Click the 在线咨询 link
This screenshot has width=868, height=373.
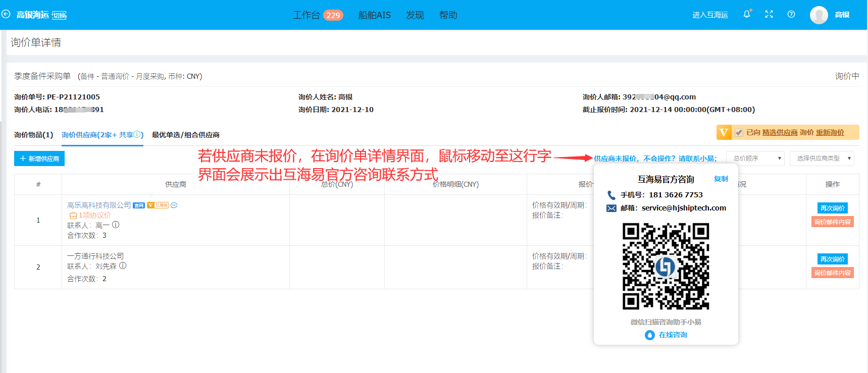pos(673,335)
